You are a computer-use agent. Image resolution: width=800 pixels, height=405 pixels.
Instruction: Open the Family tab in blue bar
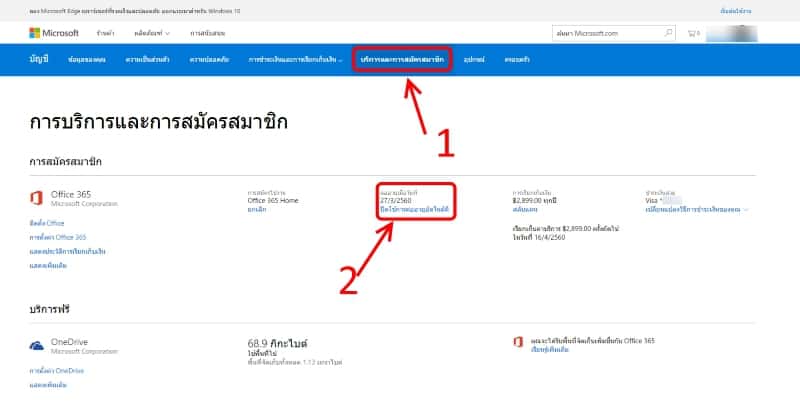pos(517,60)
